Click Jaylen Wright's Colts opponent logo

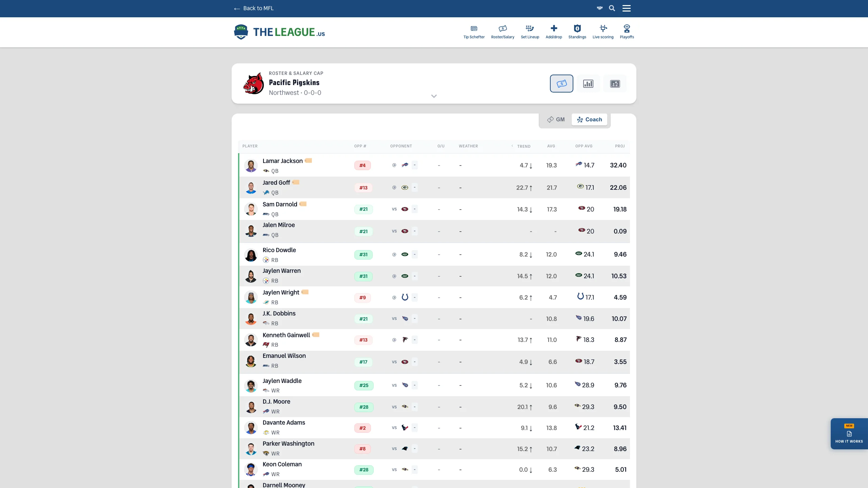[x=405, y=297]
